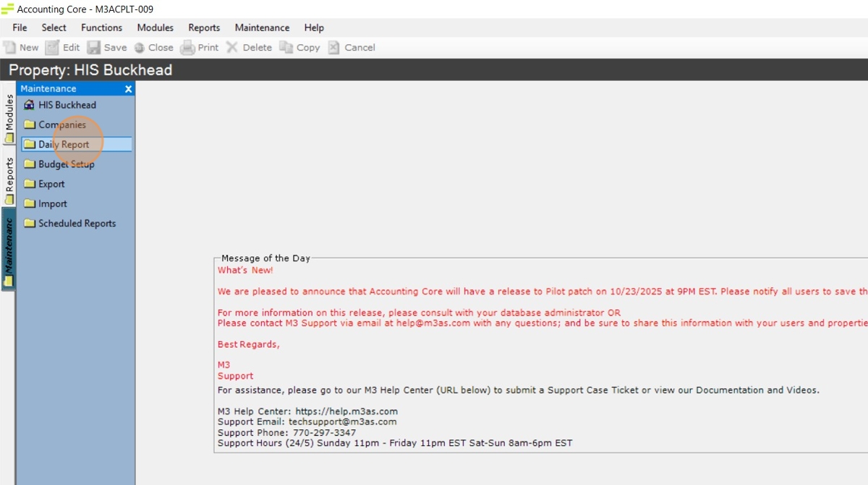Click the Cancel toolbar icon

(333, 48)
